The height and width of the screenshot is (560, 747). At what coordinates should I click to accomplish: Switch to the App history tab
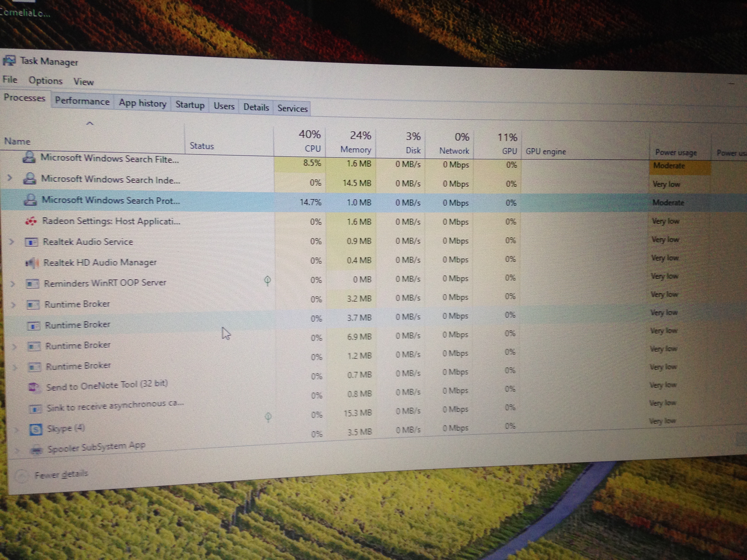[143, 103]
